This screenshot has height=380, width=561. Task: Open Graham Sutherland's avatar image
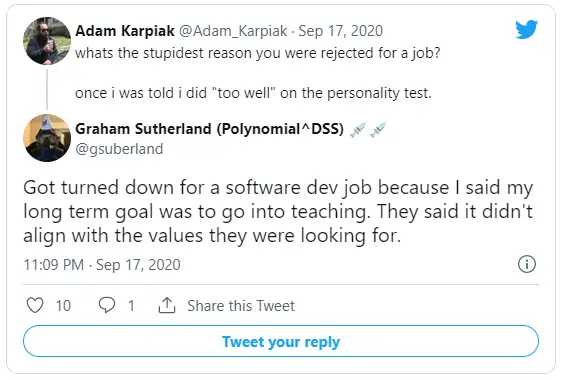click(x=47, y=138)
